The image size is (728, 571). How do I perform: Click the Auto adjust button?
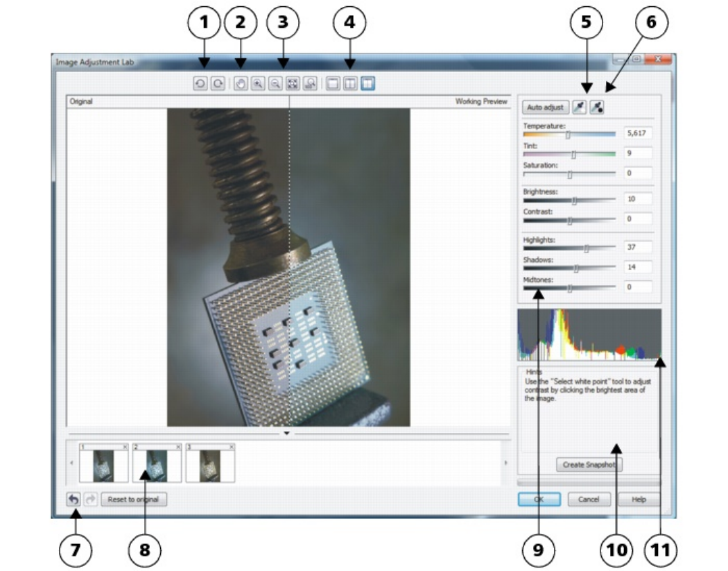coord(545,108)
